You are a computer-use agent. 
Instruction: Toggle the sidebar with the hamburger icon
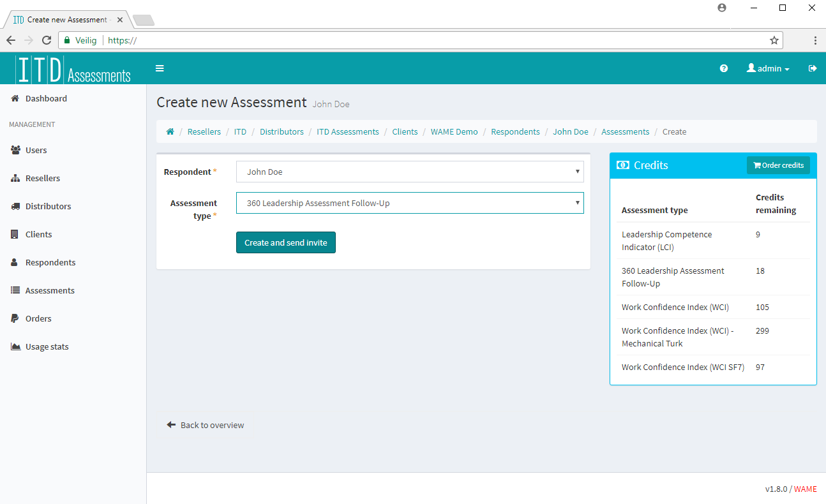(x=160, y=68)
